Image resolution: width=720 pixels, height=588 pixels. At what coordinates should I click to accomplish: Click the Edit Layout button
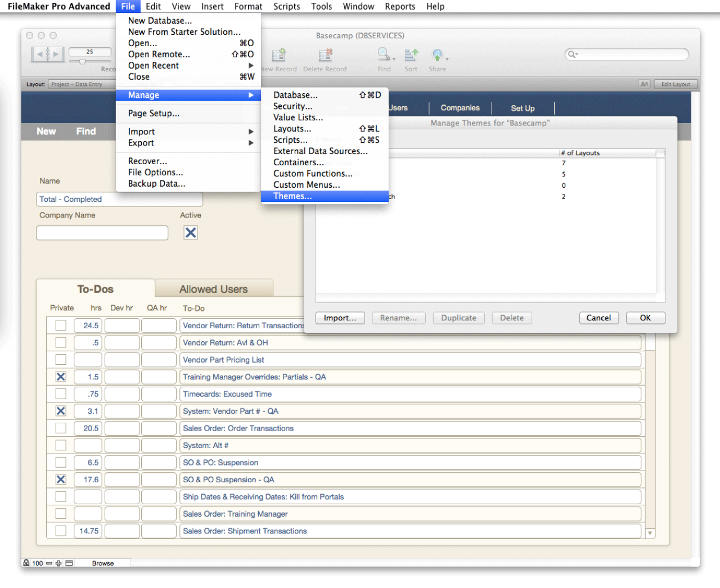tap(676, 84)
